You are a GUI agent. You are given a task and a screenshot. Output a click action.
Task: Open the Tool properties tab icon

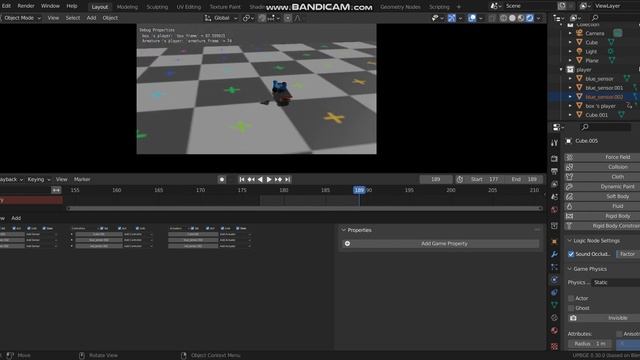pos(554,143)
